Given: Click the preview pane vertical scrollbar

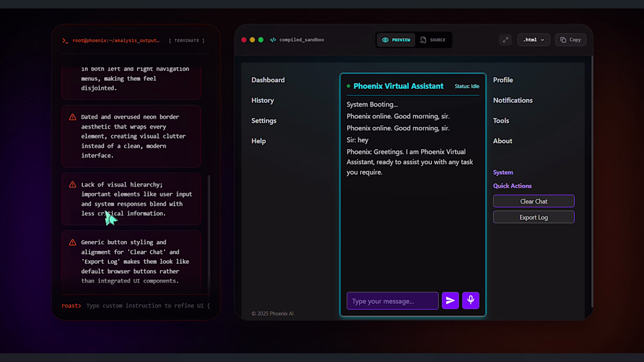Looking at the screenshot, I should (x=592, y=181).
